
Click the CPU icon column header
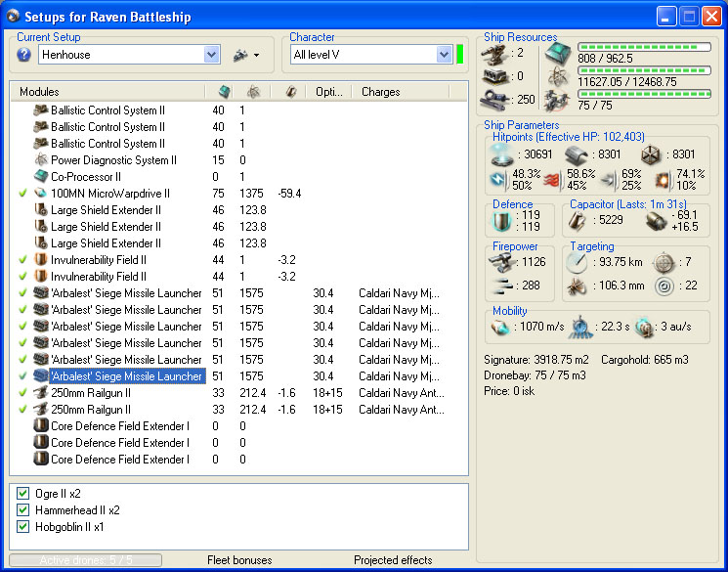point(223,92)
